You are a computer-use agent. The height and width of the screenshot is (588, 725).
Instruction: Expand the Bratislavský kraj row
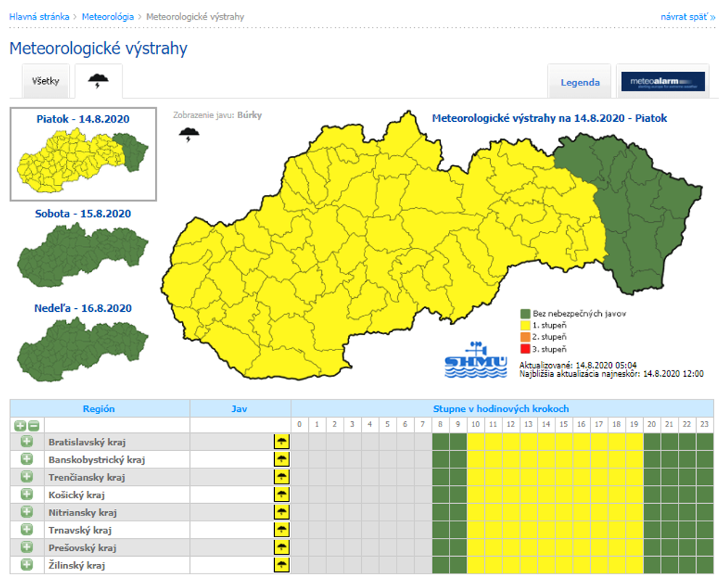coord(27,442)
